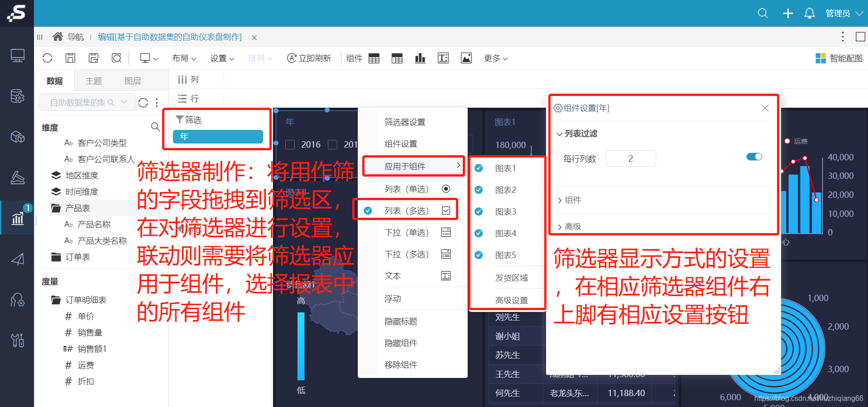Choose 文本 display mode
Image resolution: width=868 pixels, height=407 pixels.
pyautogui.click(x=417, y=276)
